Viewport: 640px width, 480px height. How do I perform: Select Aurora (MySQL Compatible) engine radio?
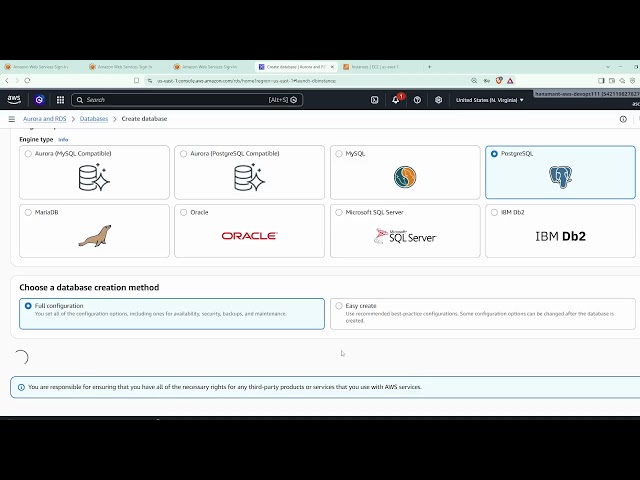point(28,154)
